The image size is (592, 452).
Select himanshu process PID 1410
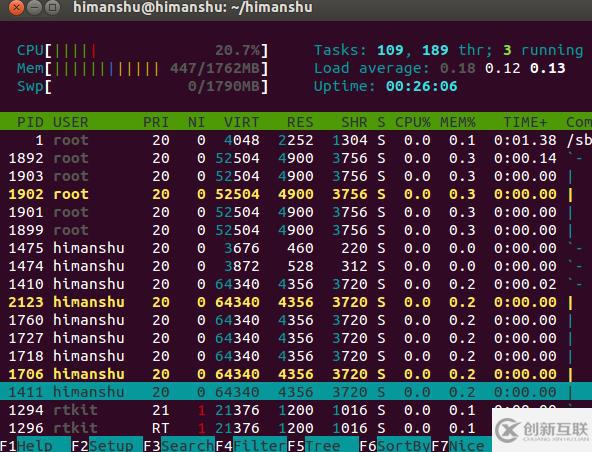point(296,284)
